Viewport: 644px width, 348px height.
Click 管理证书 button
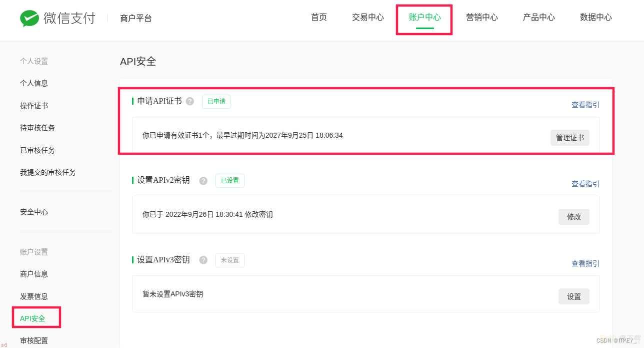point(570,138)
